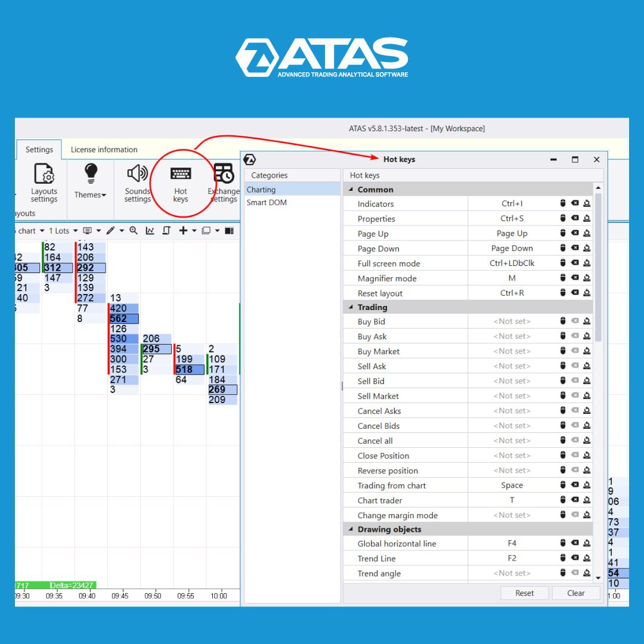Image resolution: width=644 pixels, height=644 pixels.
Task: Click the hotkey list scroll-down arrow
Action: coord(599,577)
